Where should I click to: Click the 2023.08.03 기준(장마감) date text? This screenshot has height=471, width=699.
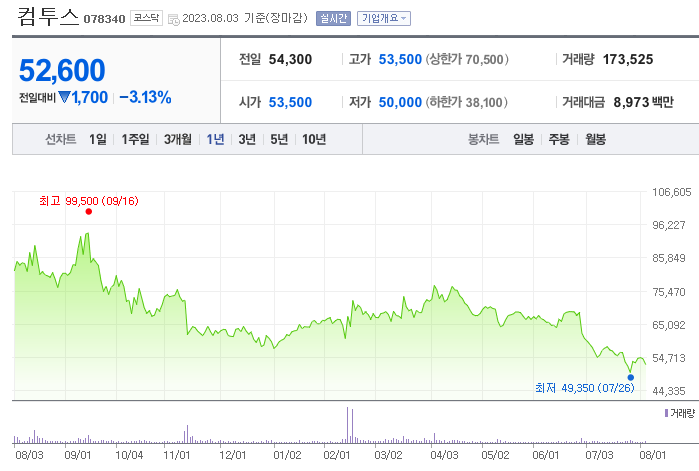(x=245, y=18)
